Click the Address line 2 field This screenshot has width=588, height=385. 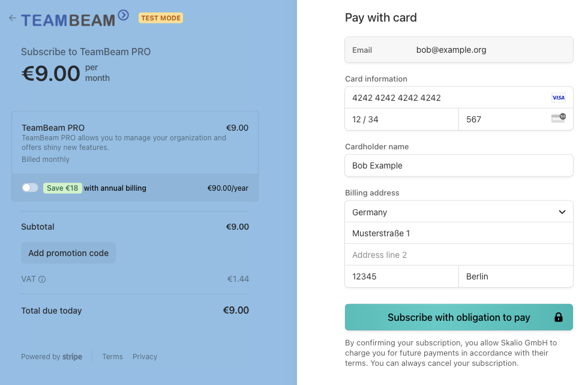[458, 255]
